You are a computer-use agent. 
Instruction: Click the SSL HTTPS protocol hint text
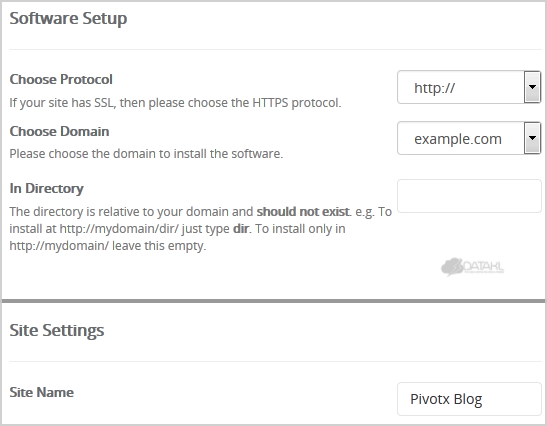tap(175, 103)
